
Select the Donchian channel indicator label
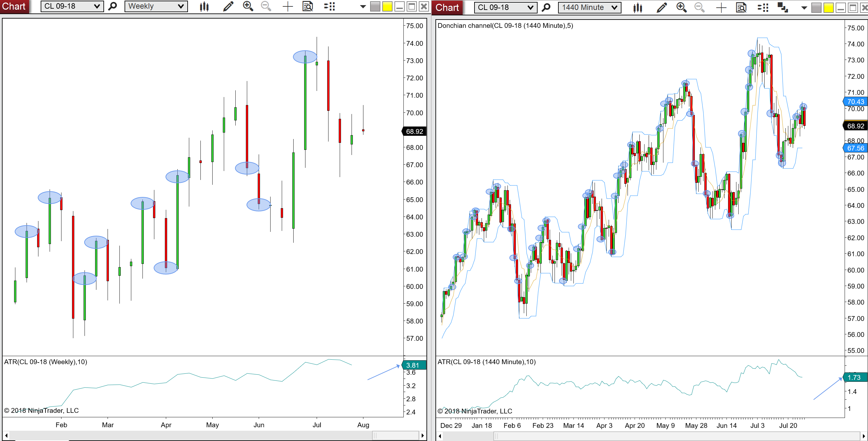pyautogui.click(x=505, y=26)
